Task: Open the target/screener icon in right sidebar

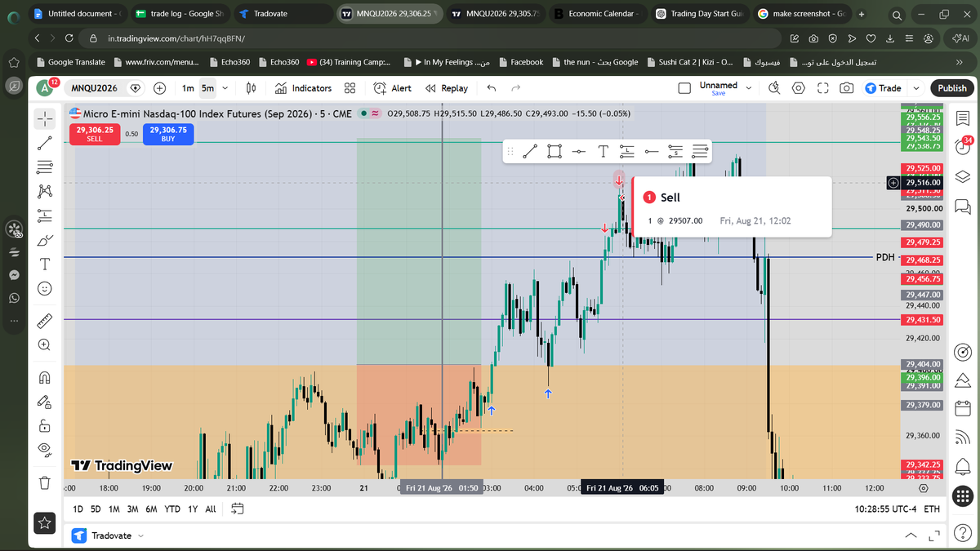Action: point(963,352)
